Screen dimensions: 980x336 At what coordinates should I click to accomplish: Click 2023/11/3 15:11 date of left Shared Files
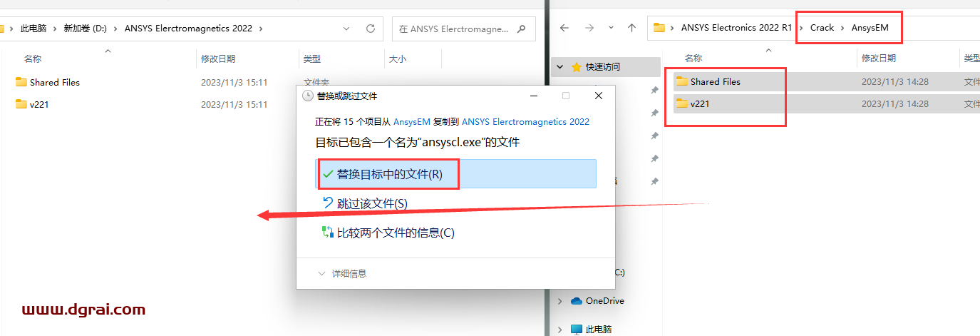[234, 82]
